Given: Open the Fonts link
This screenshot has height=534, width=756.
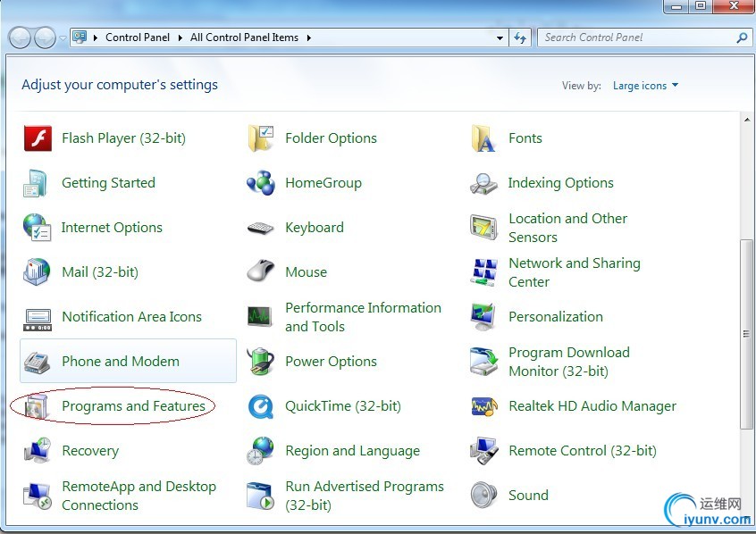Looking at the screenshot, I should [x=525, y=138].
